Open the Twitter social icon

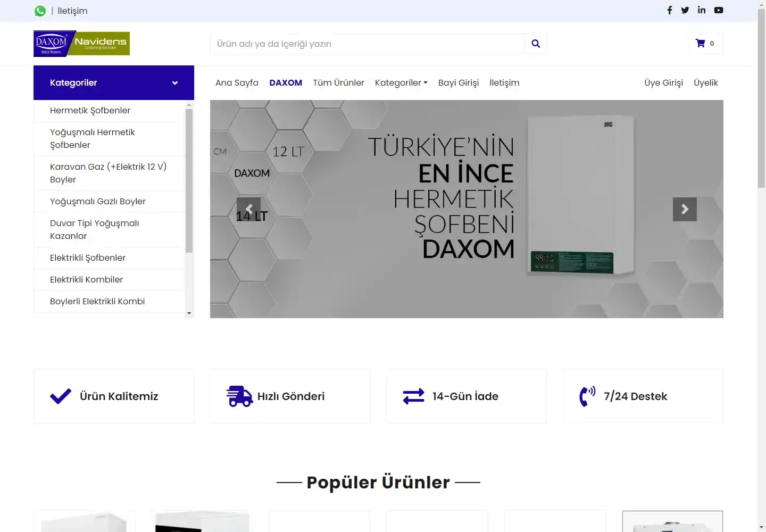click(x=685, y=10)
